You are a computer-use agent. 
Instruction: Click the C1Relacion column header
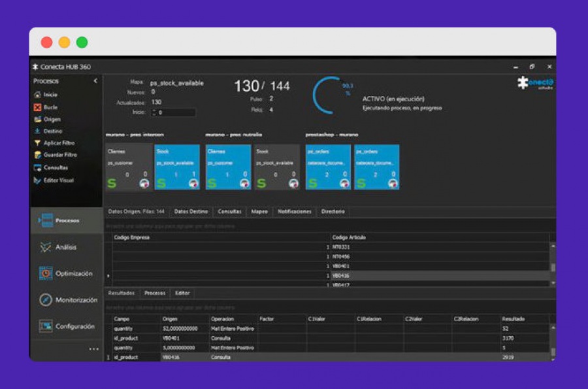pyautogui.click(x=380, y=319)
